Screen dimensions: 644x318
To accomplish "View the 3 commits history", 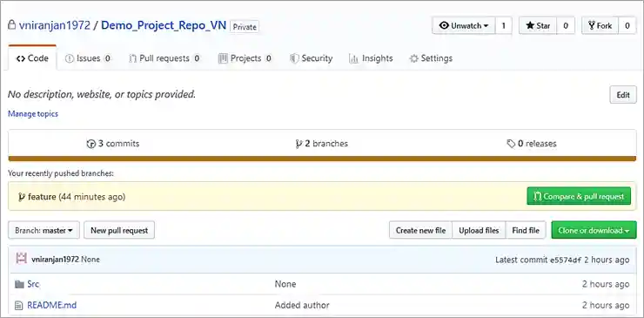I will pos(113,144).
